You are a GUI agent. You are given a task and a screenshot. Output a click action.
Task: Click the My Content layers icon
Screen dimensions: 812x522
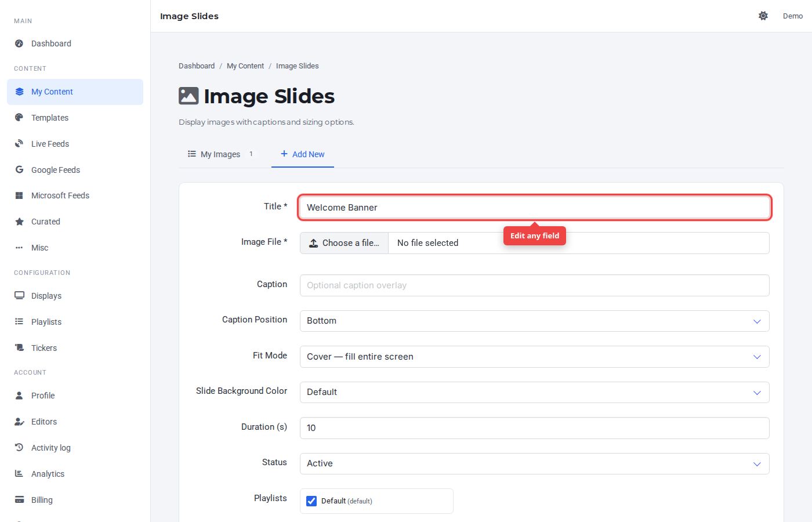click(x=19, y=92)
